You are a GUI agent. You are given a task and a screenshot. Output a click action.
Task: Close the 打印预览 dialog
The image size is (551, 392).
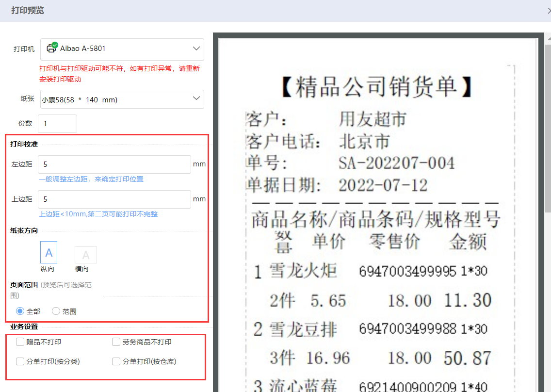click(x=549, y=10)
